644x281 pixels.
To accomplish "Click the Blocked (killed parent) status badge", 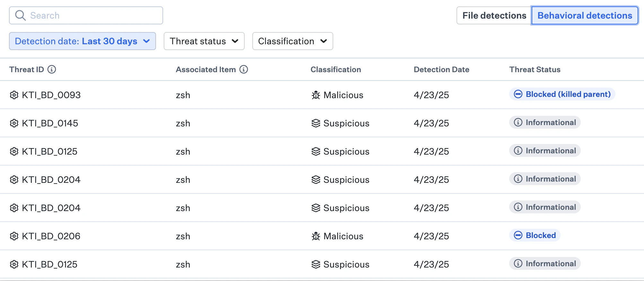I will [x=562, y=94].
